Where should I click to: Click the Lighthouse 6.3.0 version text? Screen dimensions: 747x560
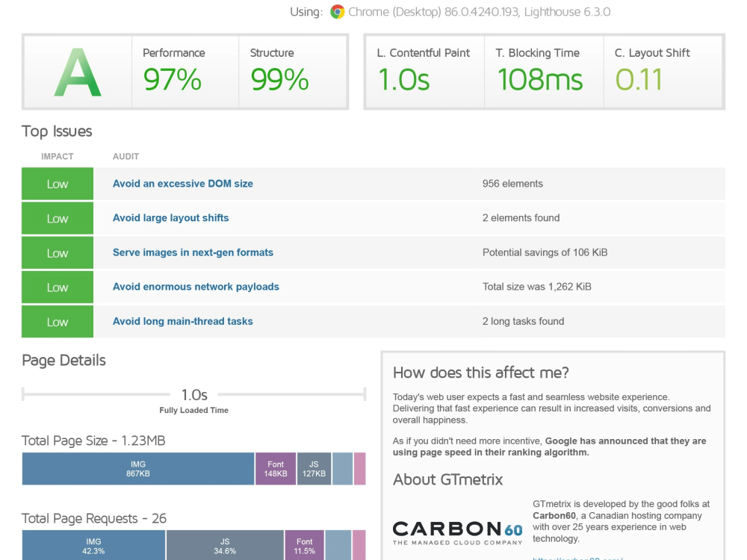pyautogui.click(x=568, y=12)
